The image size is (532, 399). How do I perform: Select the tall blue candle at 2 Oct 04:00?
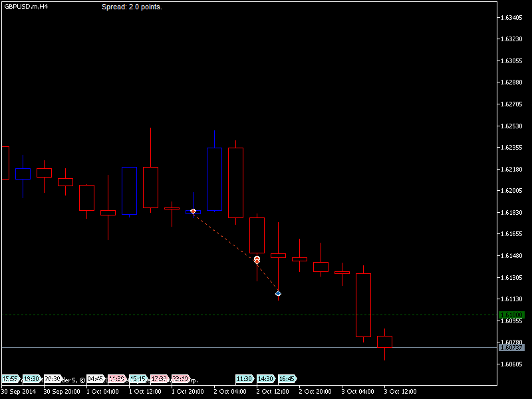click(214, 179)
